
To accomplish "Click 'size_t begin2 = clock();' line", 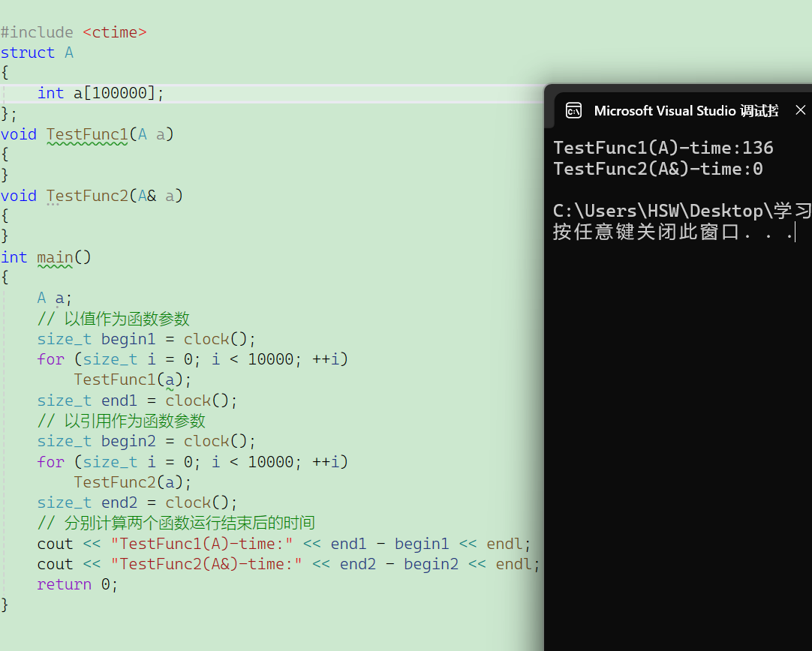I will 146,442.
